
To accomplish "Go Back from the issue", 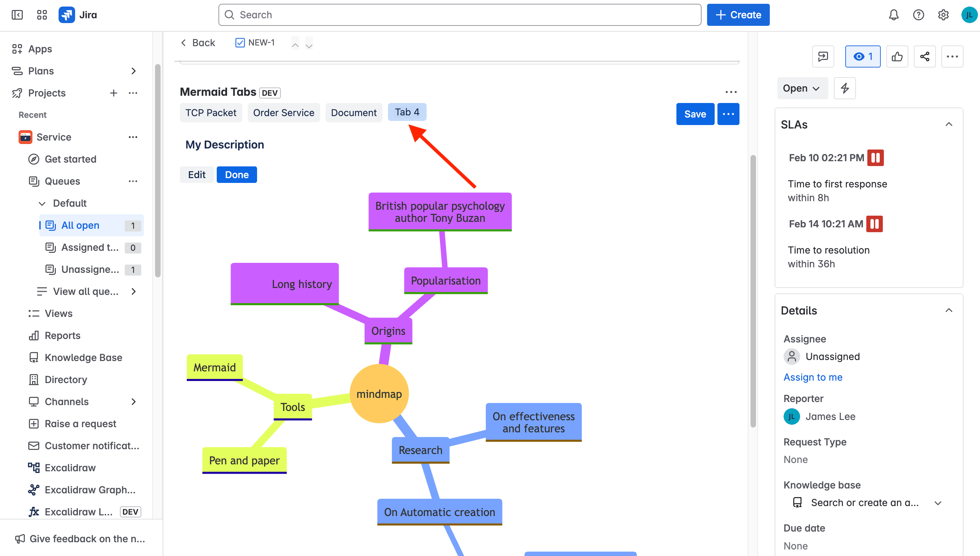I will click(198, 42).
